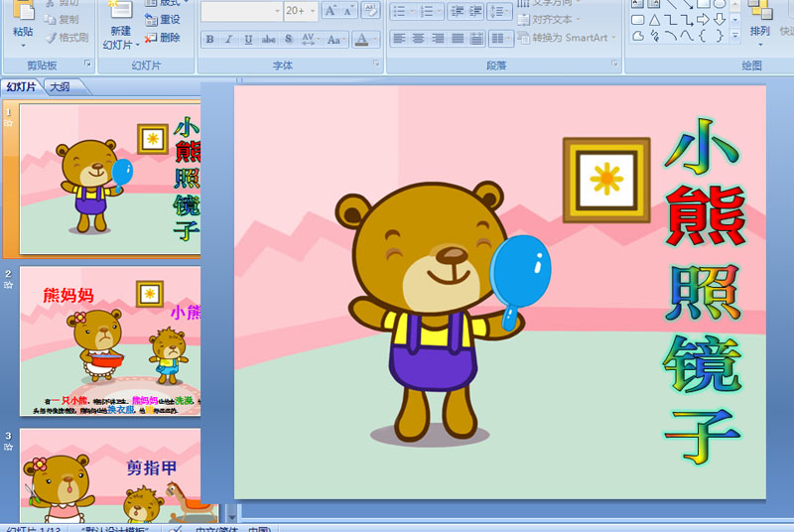The image size is (794, 532).
Task: Toggle bold formatting
Action: pos(209,39)
